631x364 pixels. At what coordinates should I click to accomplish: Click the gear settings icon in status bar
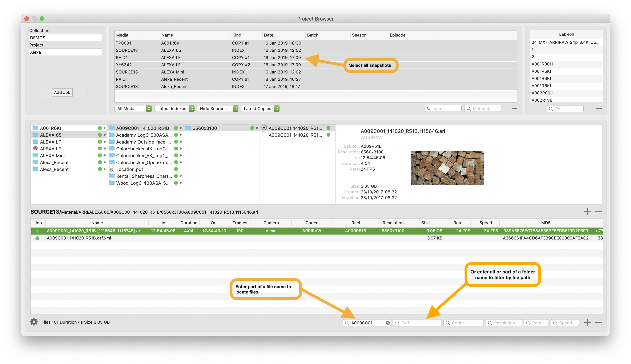coord(34,322)
